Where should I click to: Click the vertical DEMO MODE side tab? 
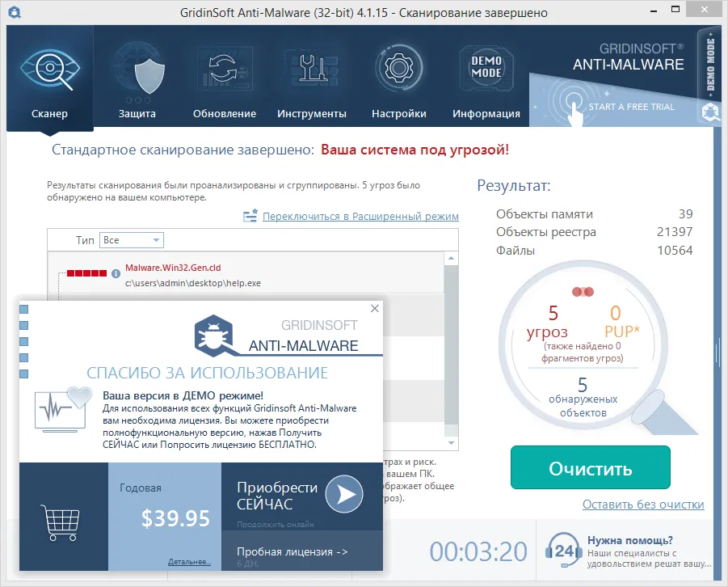[x=710, y=65]
